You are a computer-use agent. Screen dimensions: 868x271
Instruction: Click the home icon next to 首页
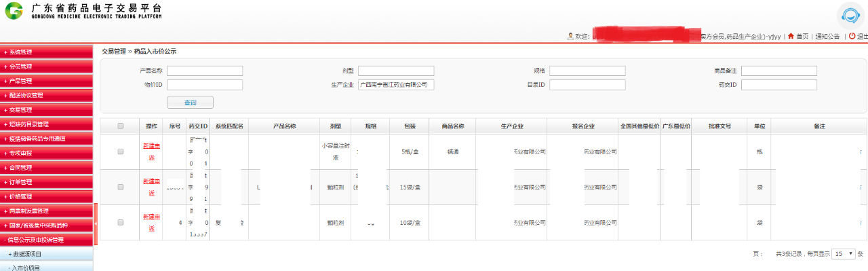(x=791, y=36)
